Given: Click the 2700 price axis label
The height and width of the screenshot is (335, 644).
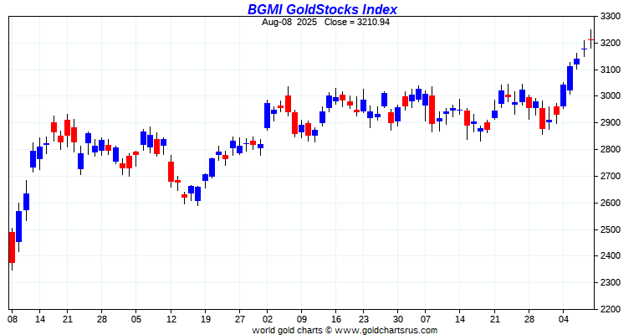Looking at the screenshot, I should coord(611,177).
